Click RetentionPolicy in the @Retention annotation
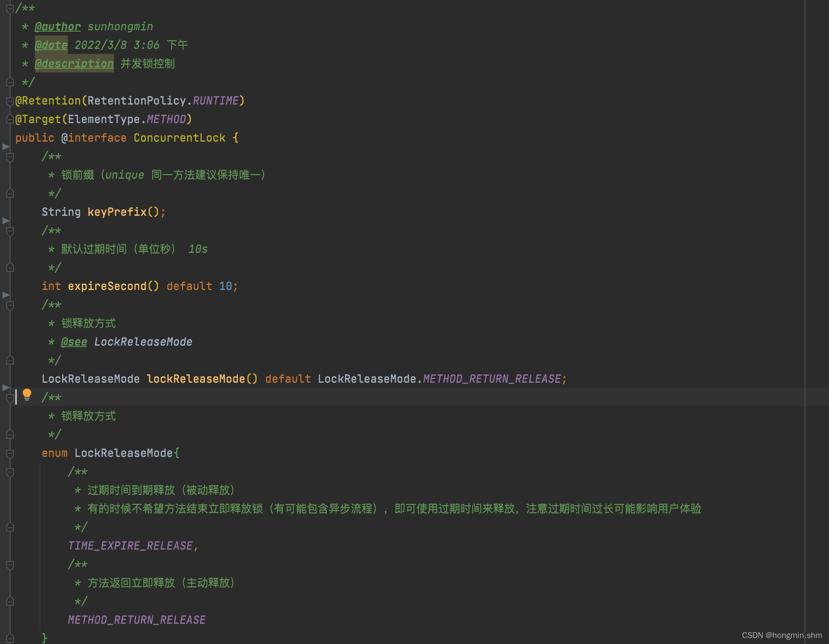Image resolution: width=829 pixels, height=644 pixels. coord(137,101)
